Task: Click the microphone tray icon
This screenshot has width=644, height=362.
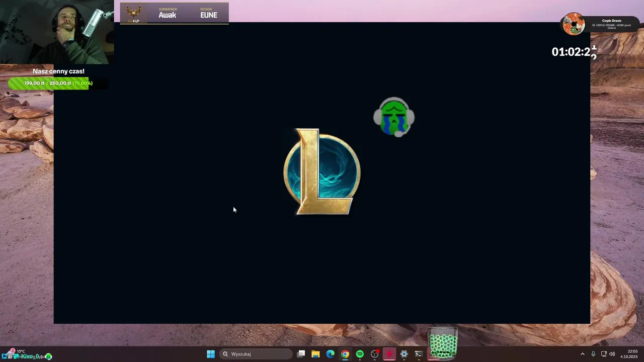Action: tap(593, 354)
